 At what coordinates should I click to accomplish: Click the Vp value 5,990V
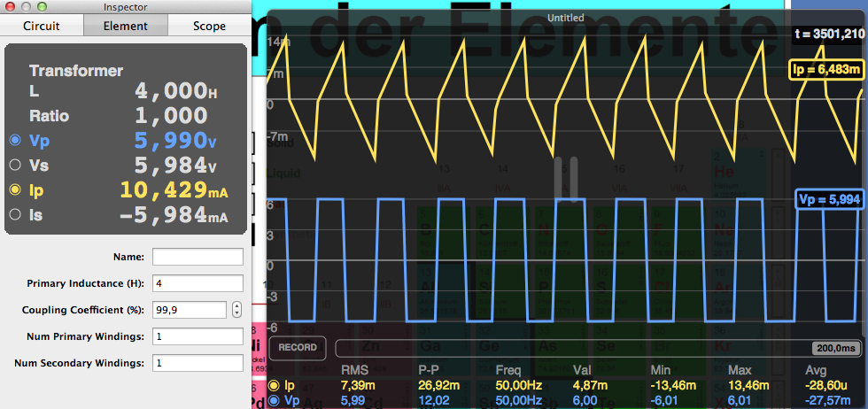point(175,141)
